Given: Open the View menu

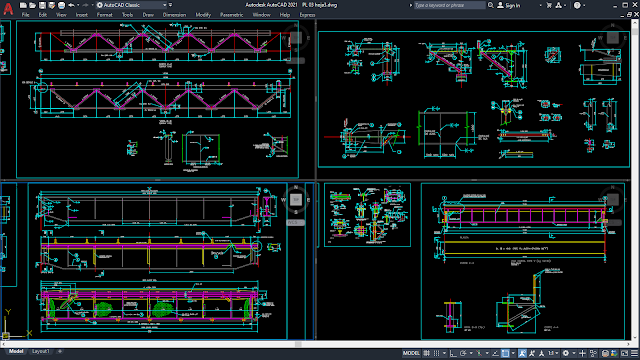Looking at the screenshot, I should (61, 15).
